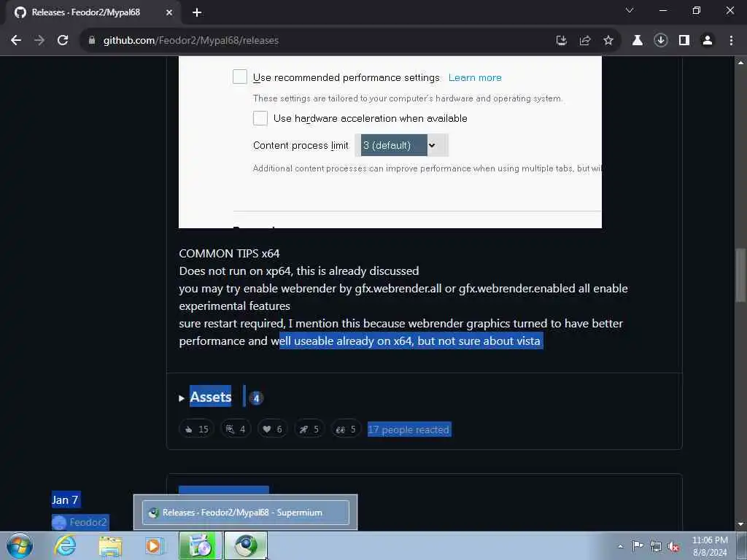Click the muted volume tray icon
747x560 pixels.
[673, 546]
